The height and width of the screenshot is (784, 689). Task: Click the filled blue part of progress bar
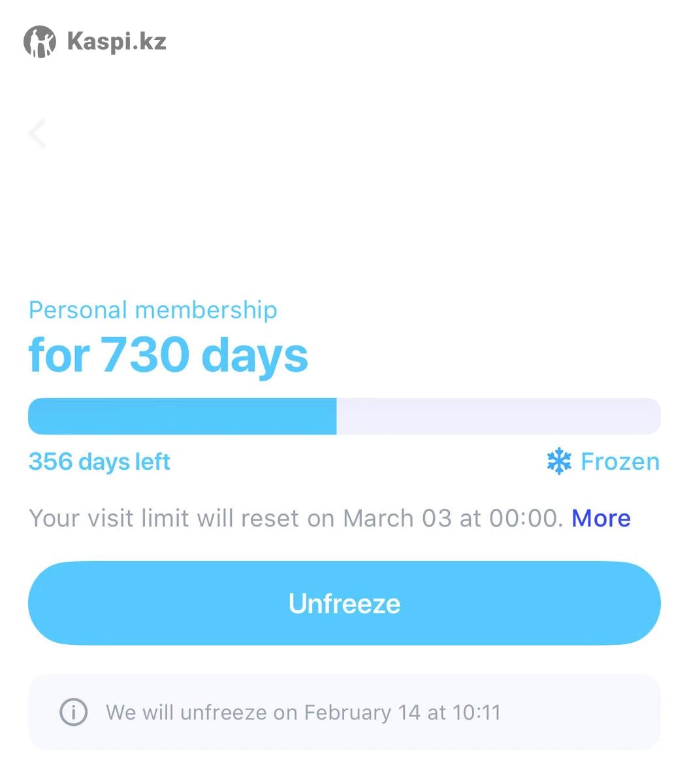[182, 416]
